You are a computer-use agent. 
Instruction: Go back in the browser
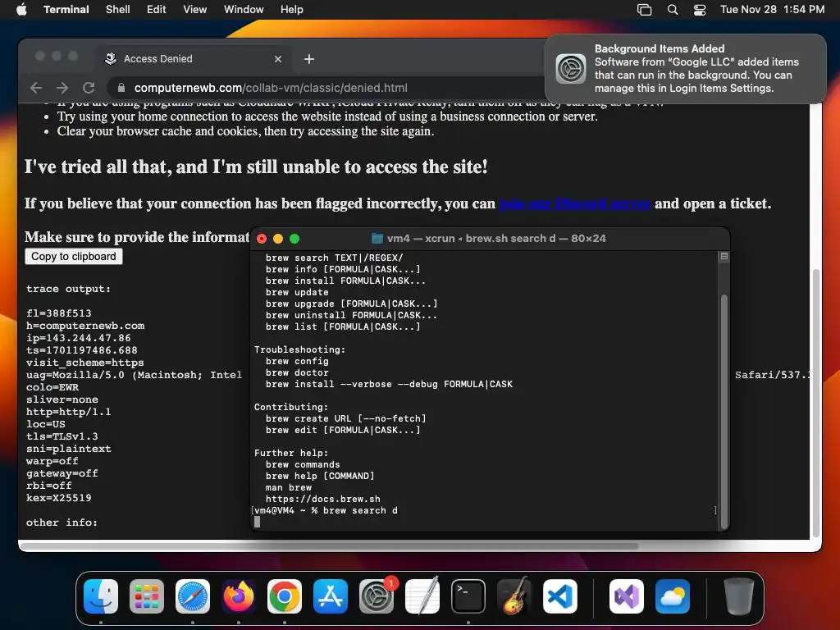[x=36, y=88]
